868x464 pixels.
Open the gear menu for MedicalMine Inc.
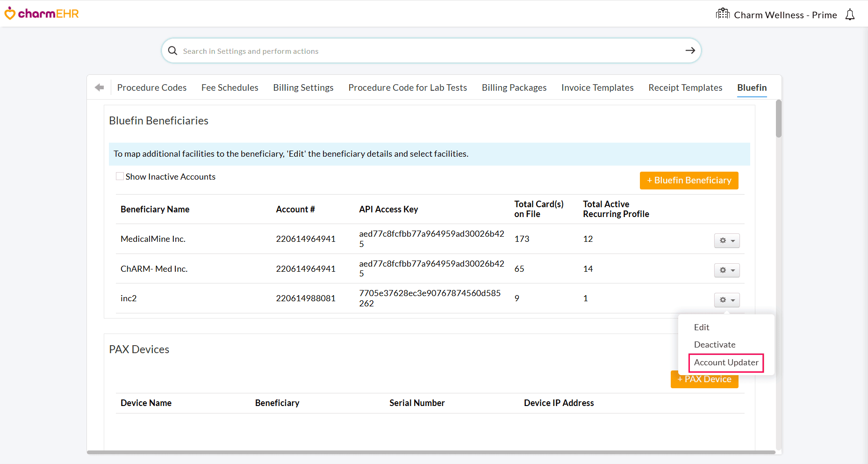(x=724, y=240)
